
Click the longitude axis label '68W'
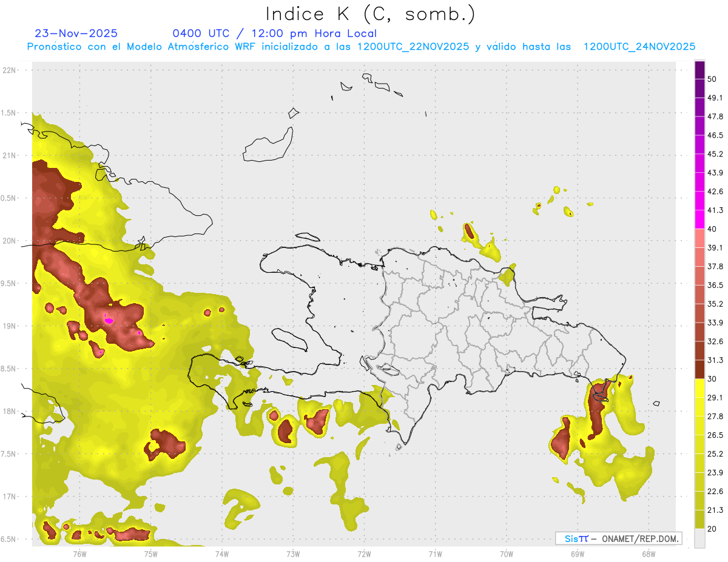point(649,554)
